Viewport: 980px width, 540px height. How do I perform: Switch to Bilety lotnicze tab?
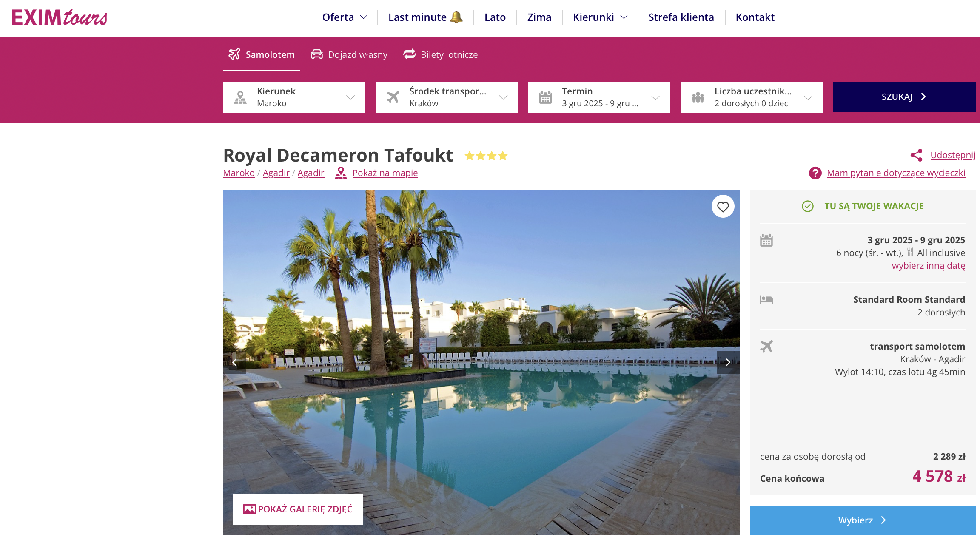click(441, 54)
